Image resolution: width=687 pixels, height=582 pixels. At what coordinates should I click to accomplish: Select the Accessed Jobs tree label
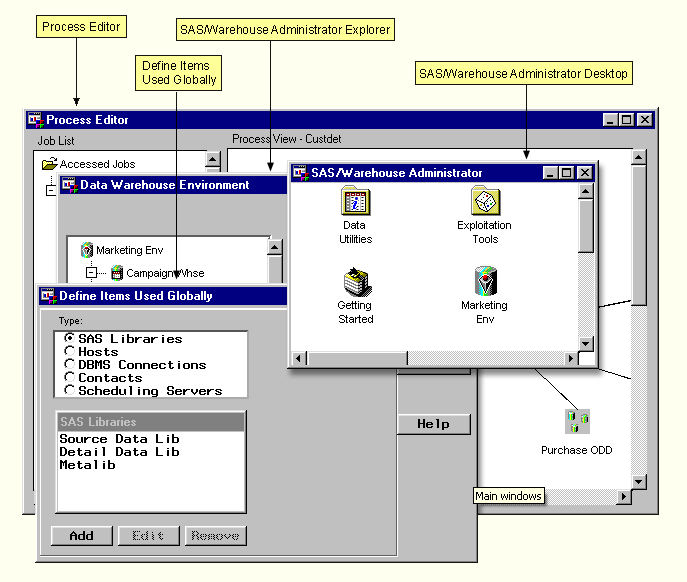pos(97,164)
